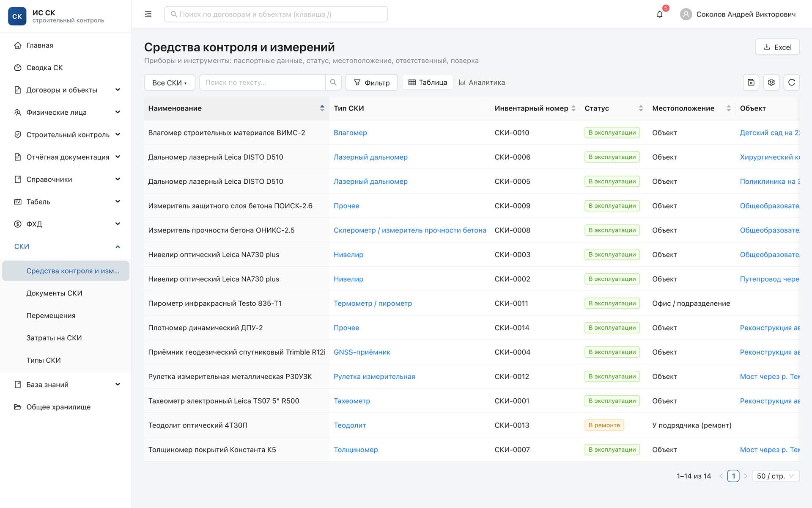Open Все СКИ dropdown
The height and width of the screenshot is (508, 812).
tap(170, 83)
